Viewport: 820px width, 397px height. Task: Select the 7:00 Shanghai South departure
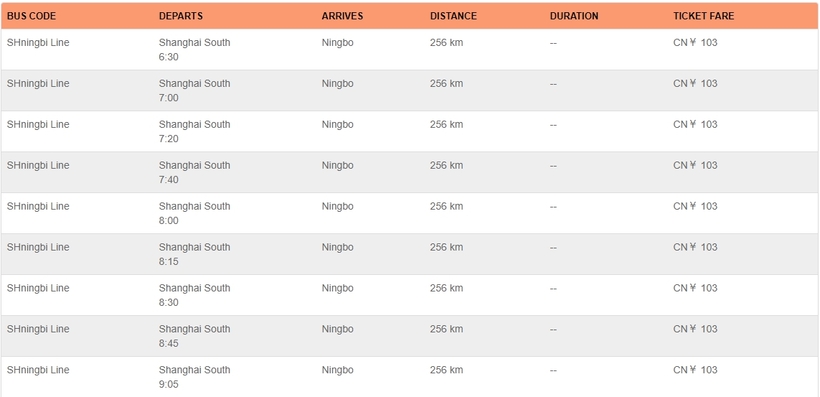tap(195, 90)
